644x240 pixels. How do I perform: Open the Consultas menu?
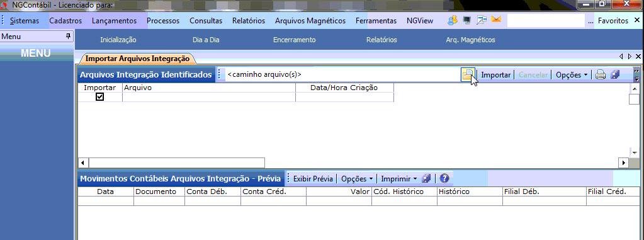(206, 21)
